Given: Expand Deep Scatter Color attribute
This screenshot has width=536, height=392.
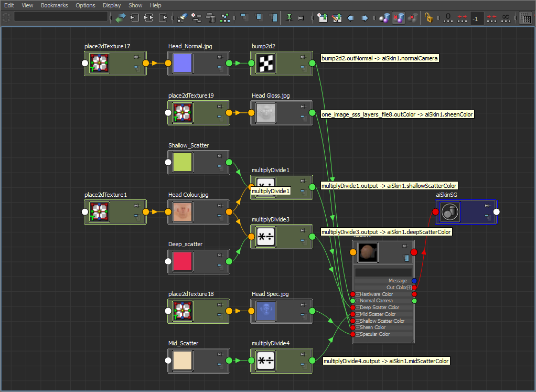Looking at the screenshot, I should coord(358,308).
